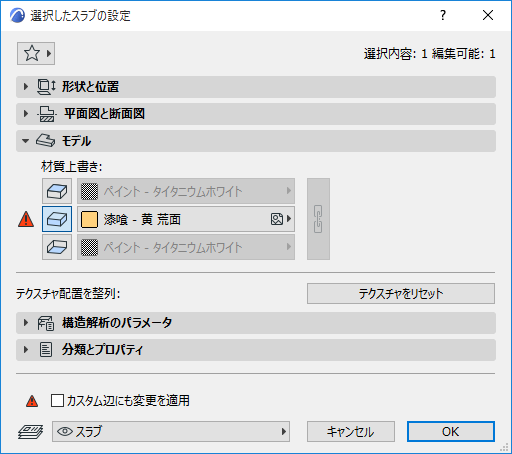Expand the 構造解析のパラメータ panel

click(256, 323)
